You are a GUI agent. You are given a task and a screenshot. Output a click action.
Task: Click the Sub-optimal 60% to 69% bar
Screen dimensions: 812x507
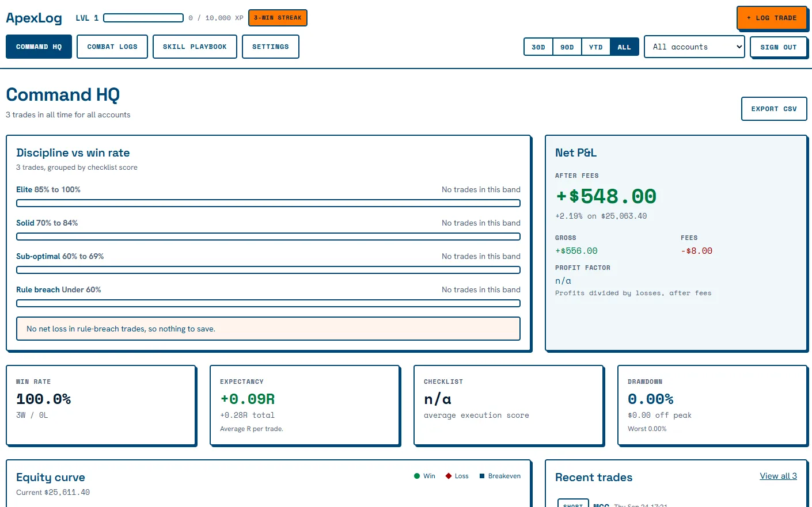[268, 270]
